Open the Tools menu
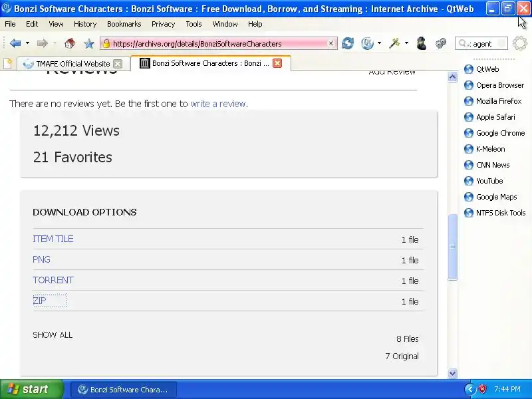Screen dimensions: 532x399 pos(194,24)
